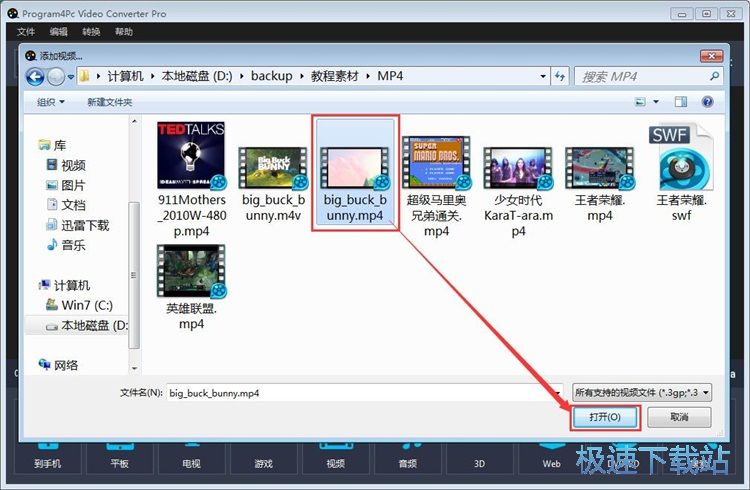
Task: Click 教程素材 in the address path
Action: pos(335,76)
